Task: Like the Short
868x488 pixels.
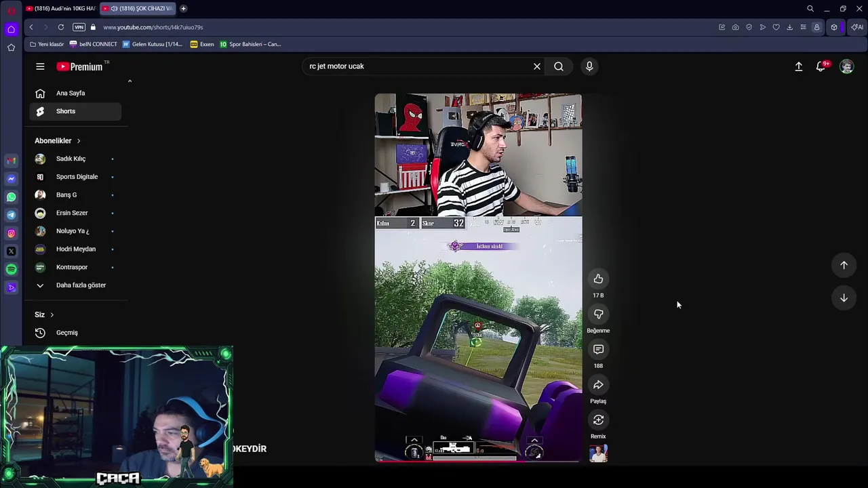Action: (x=598, y=279)
